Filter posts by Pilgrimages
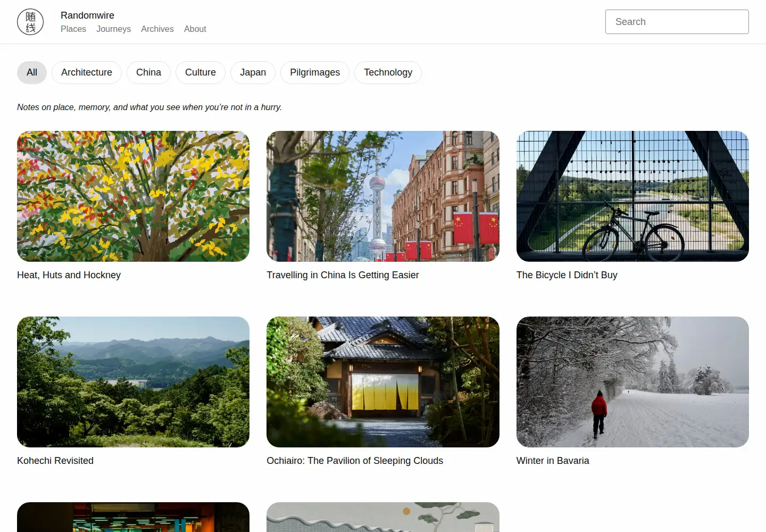The image size is (766, 532). point(315,72)
